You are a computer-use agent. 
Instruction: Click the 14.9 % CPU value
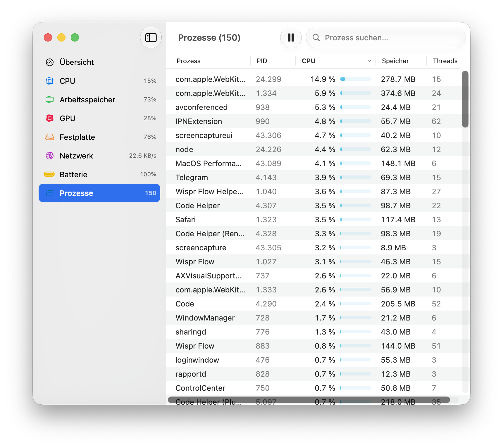pyautogui.click(x=323, y=79)
